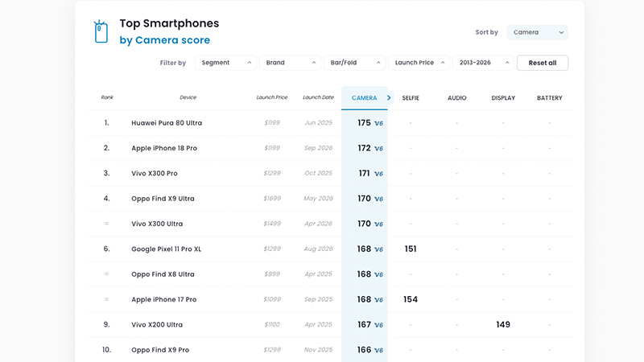Click the arrow next to the CAMERA tab
This screenshot has height=362, width=644.
[389, 97]
